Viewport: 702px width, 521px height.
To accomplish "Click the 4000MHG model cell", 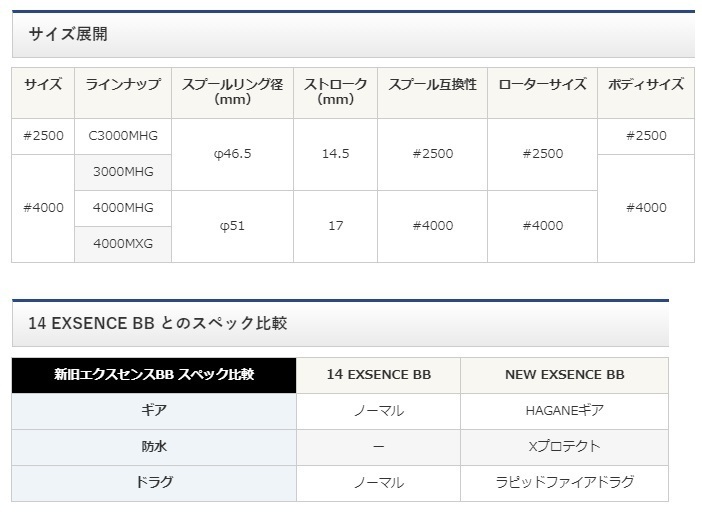I will (122, 207).
